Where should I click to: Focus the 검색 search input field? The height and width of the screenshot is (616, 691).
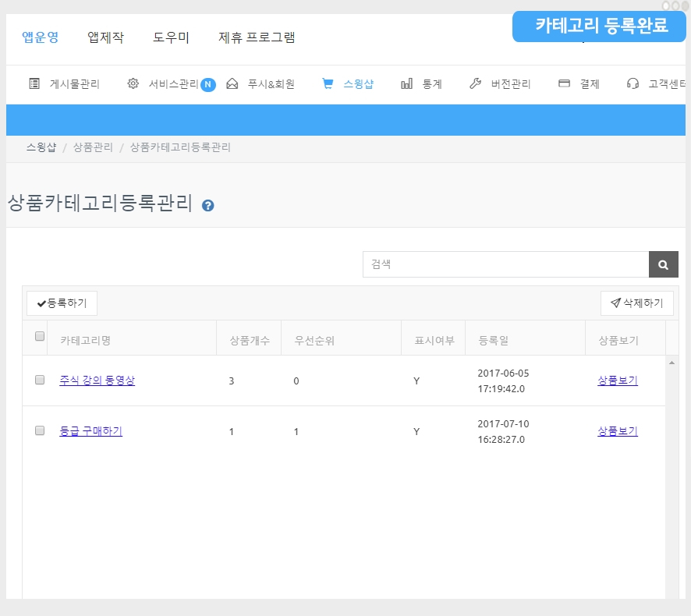[505, 264]
